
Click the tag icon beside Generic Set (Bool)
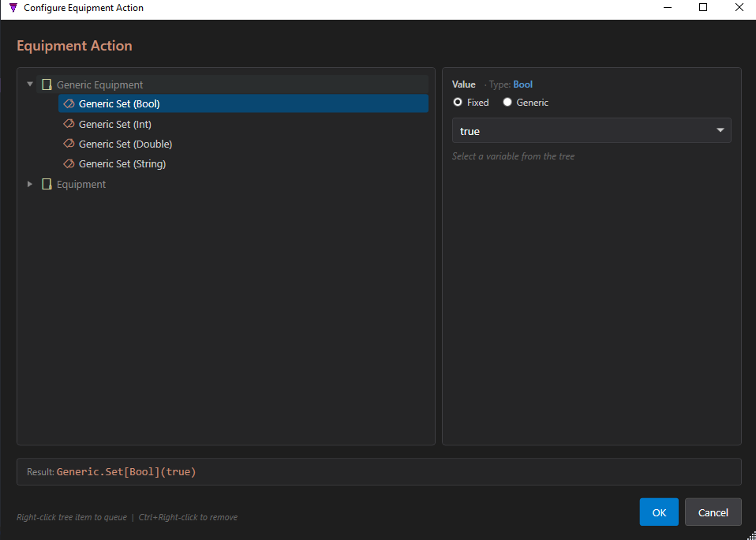69,103
